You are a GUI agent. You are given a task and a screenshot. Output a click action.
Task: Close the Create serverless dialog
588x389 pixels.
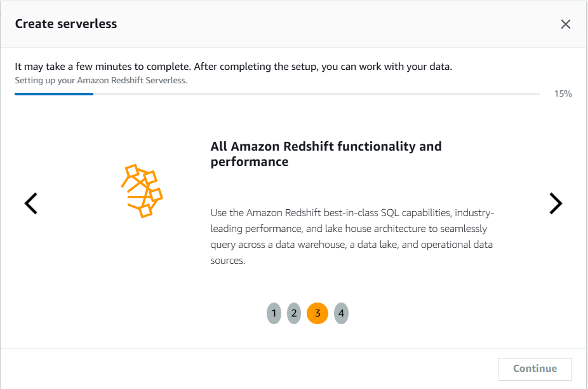point(566,24)
